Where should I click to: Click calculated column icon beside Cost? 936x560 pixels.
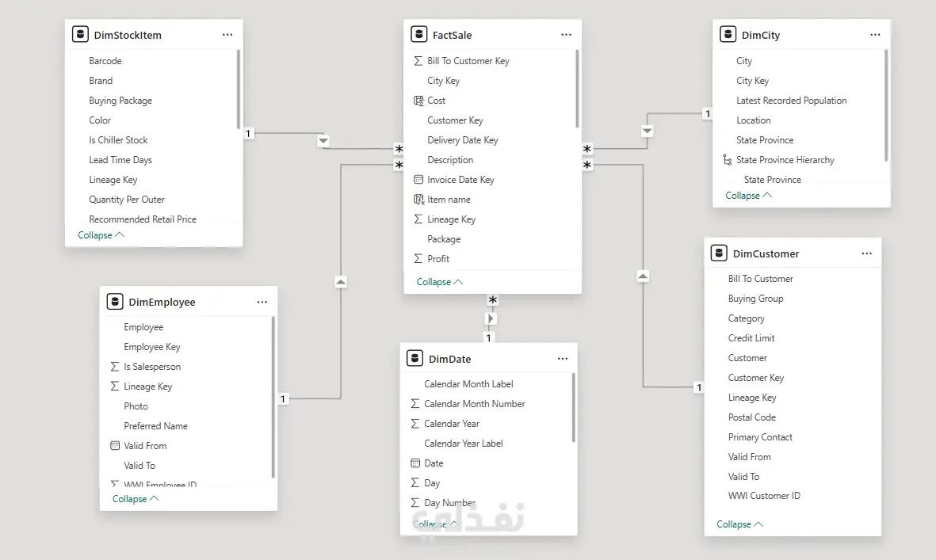[418, 100]
